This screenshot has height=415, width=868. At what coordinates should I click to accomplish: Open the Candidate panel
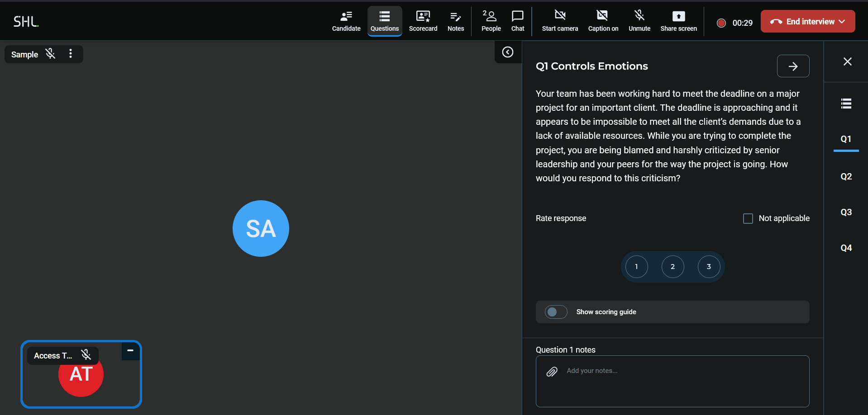pyautogui.click(x=346, y=21)
